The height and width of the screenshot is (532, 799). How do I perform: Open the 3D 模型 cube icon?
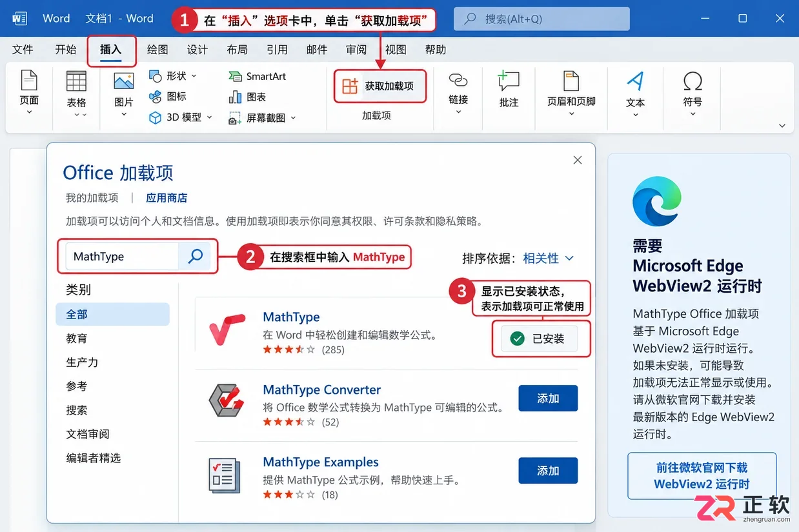pos(156,117)
